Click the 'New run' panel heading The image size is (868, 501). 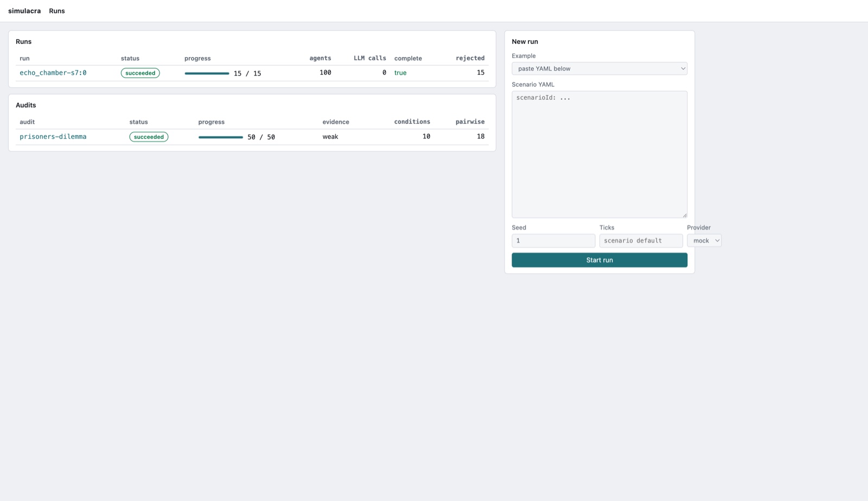click(525, 42)
